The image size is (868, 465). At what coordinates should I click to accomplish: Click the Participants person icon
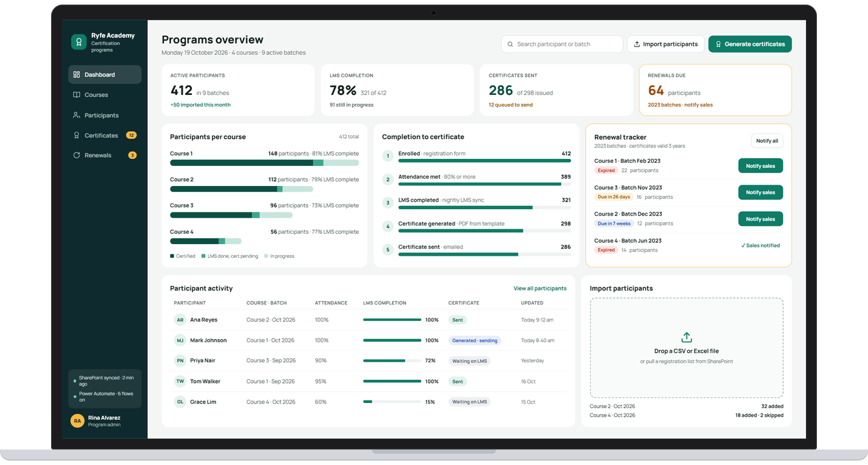click(x=77, y=115)
